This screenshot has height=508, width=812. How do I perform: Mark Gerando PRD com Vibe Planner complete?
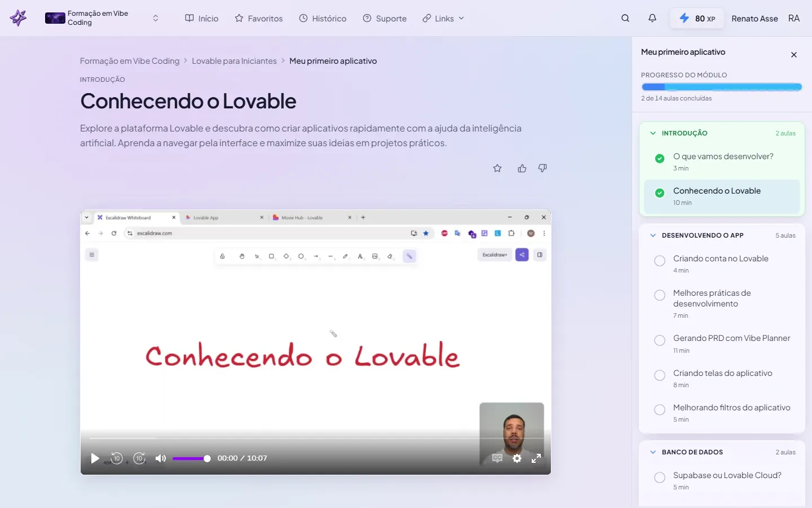point(660,340)
